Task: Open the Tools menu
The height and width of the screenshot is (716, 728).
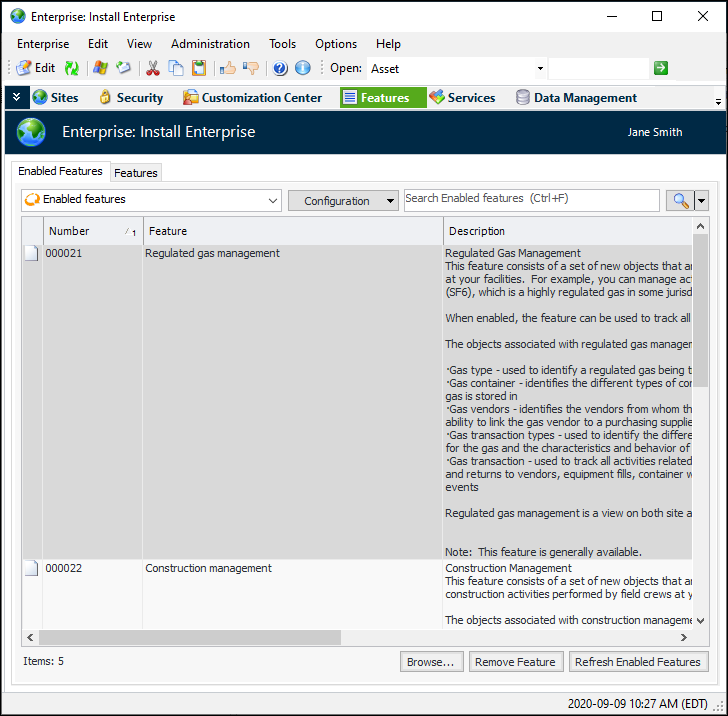Action: [282, 44]
